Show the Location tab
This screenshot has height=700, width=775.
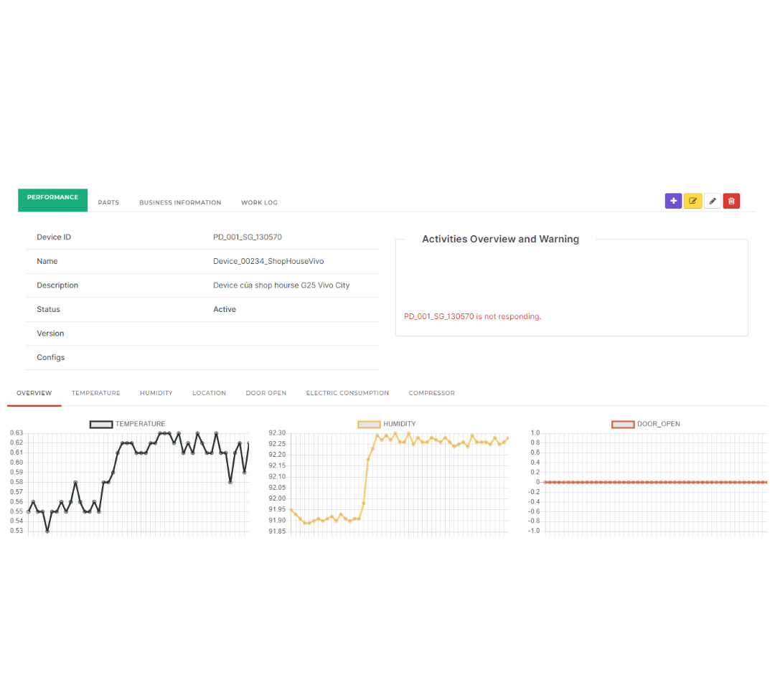pos(209,393)
